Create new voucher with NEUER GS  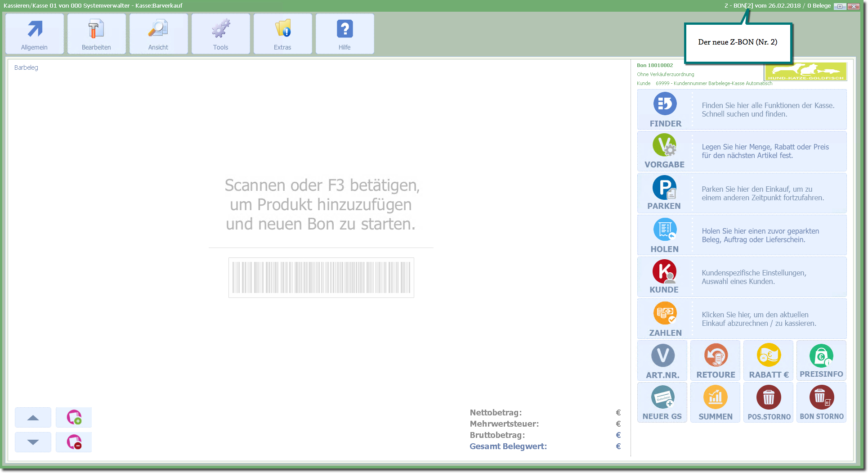(x=662, y=403)
